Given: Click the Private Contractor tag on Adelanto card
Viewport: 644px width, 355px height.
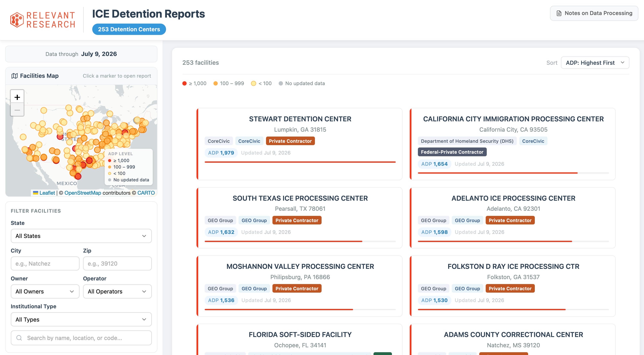Looking at the screenshot, I should coord(510,220).
